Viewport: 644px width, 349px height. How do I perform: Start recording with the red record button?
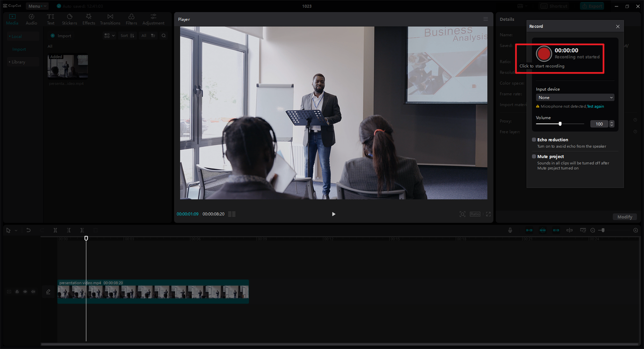pyautogui.click(x=543, y=53)
